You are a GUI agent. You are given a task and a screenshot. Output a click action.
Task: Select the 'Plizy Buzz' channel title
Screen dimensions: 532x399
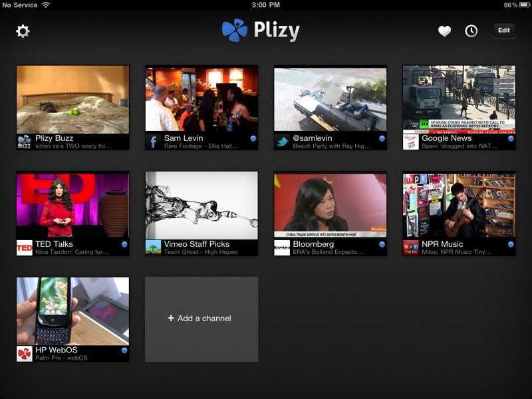tap(55, 138)
